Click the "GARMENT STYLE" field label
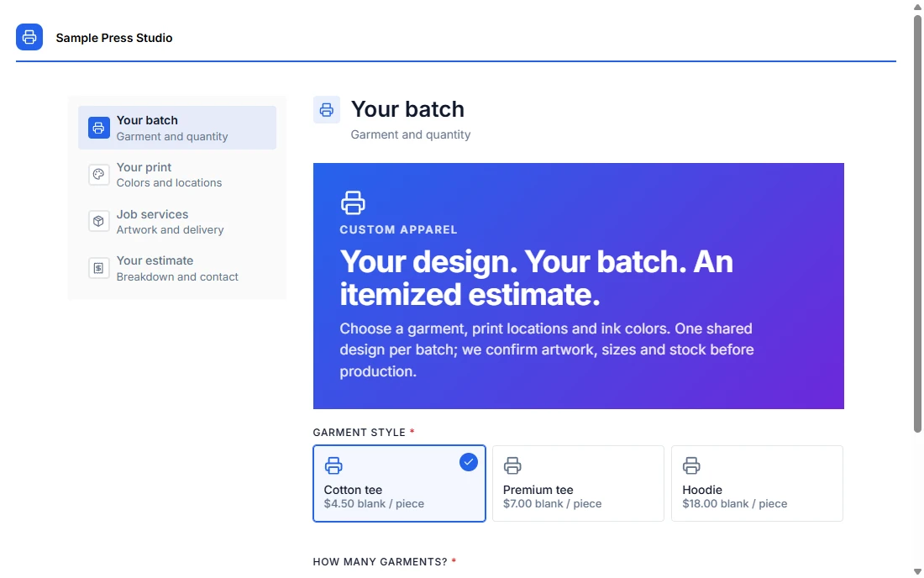The width and height of the screenshot is (924, 578). tap(360, 433)
